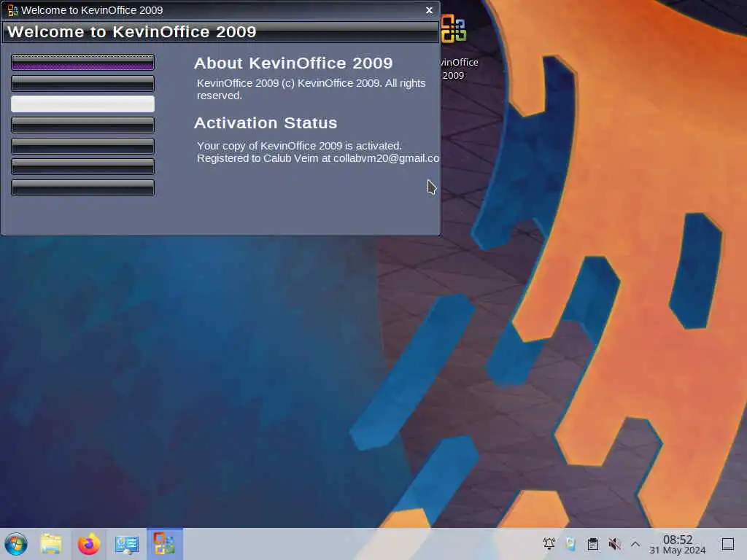Click the purple-highlighted sidebar button
The height and width of the screenshot is (560, 747).
pos(83,63)
